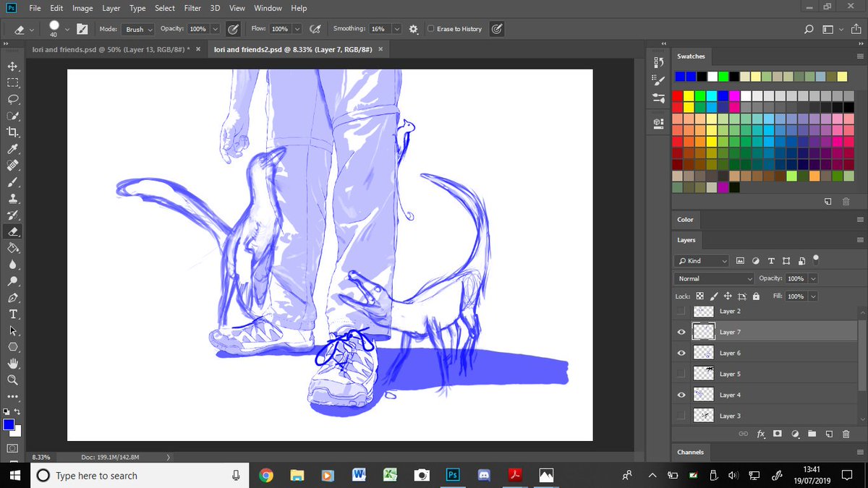Open the Image menu
The image size is (868, 488).
click(x=82, y=8)
